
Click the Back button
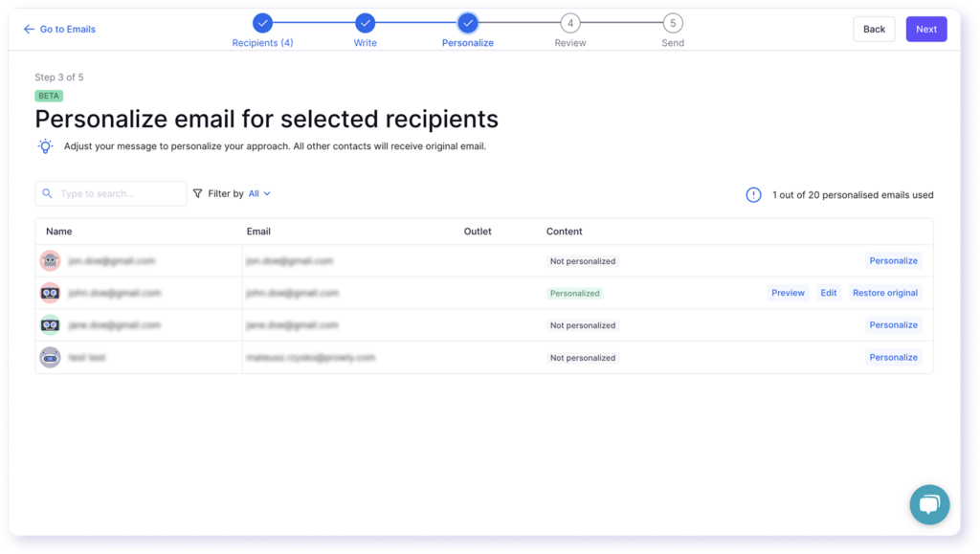(874, 29)
